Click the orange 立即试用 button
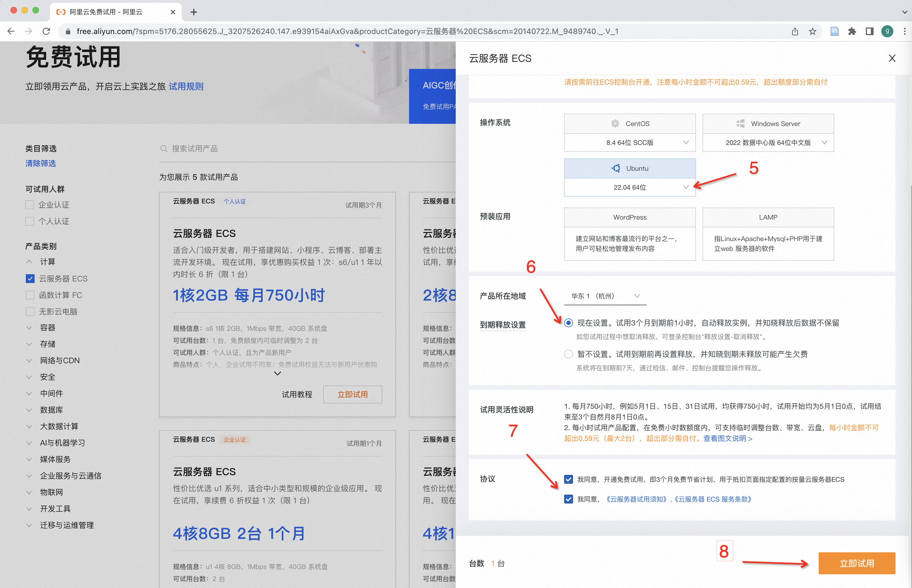Screen dimensions: 912x588 pyautogui.click(x=857, y=563)
